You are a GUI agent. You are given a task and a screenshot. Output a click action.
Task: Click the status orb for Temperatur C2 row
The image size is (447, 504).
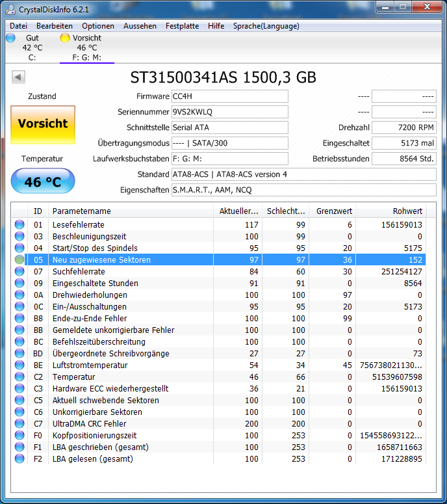(19, 377)
